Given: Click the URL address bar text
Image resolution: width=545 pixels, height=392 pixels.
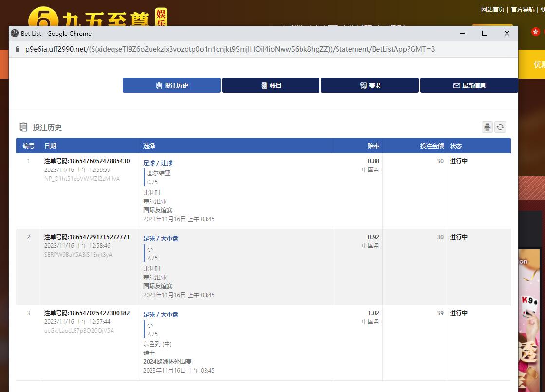Looking at the screenshot, I should (x=230, y=49).
